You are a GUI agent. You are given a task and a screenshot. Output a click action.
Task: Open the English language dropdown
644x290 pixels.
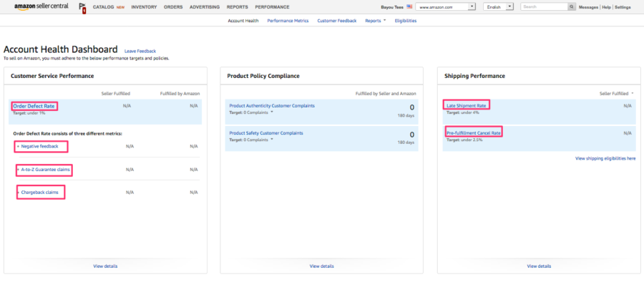499,7
